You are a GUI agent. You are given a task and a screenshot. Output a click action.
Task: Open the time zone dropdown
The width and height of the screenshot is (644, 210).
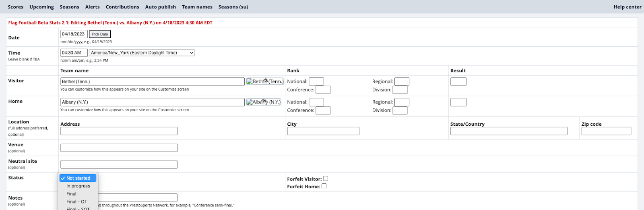tap(142, 53)
